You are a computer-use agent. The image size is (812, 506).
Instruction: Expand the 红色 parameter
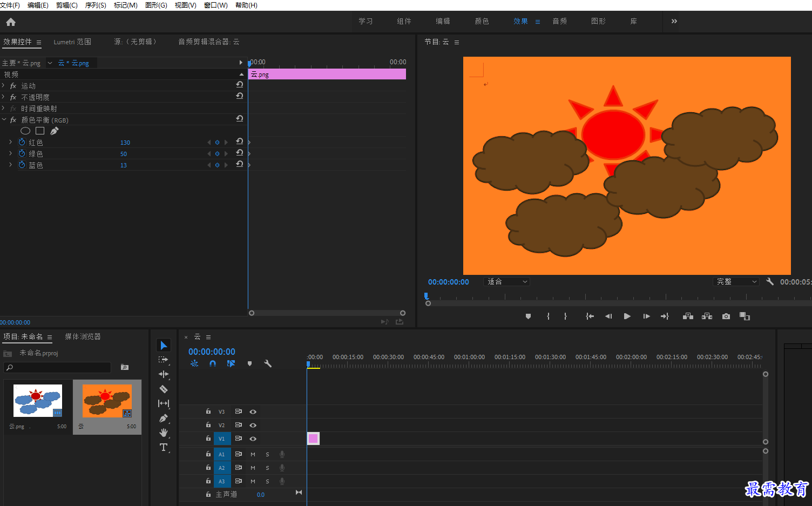coord(10,142)
